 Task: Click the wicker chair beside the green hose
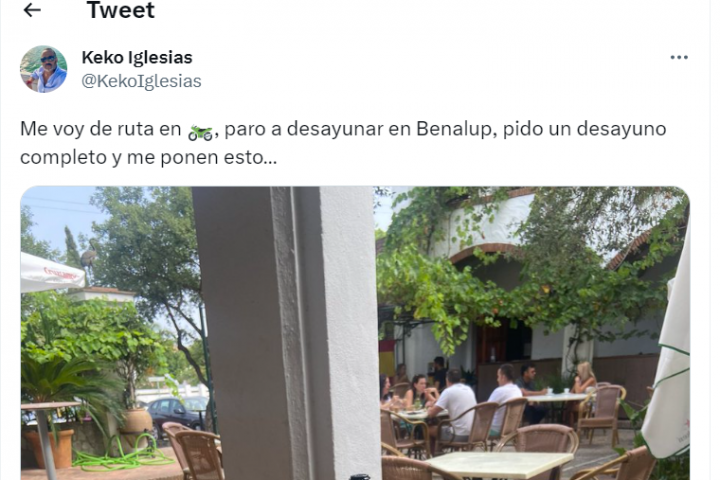193,451
